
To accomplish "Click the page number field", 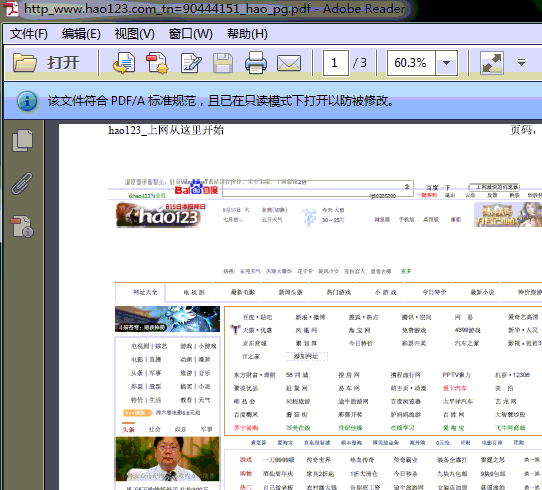I will click(335, 63).
